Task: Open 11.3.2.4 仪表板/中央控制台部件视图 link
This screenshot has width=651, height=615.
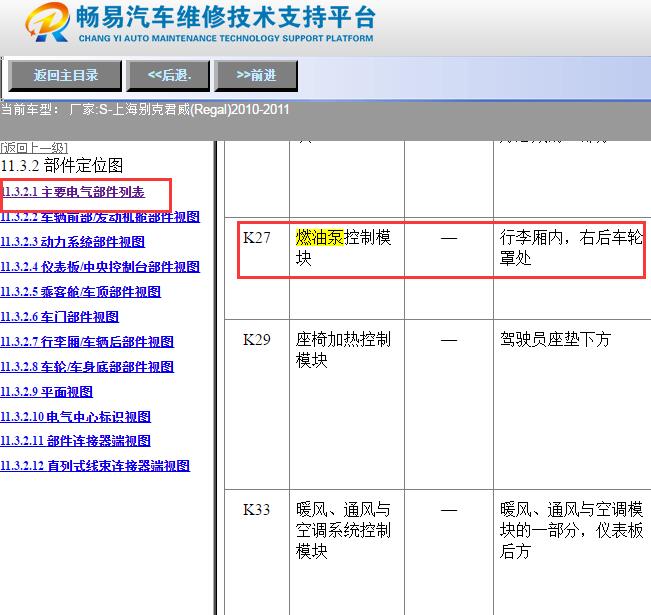Action: point(100,267)
